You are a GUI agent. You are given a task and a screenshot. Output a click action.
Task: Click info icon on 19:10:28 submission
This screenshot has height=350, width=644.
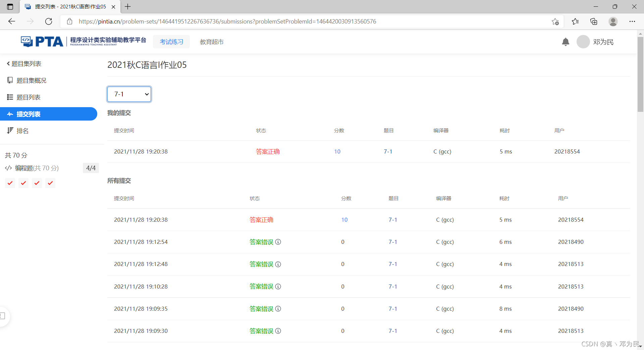pyautogui.click(x=278, y=287)
